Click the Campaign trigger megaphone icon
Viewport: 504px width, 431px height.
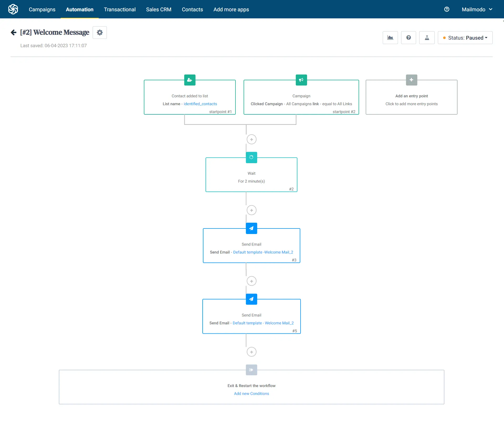pyautogui.click(x=301, y=80)
